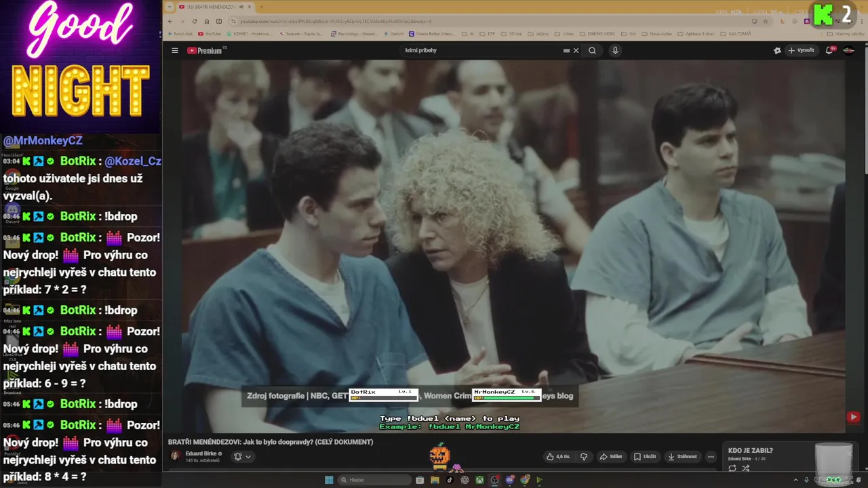Open the Xbox app taskbar icon
868x488 pixels.
coord(479,480)
